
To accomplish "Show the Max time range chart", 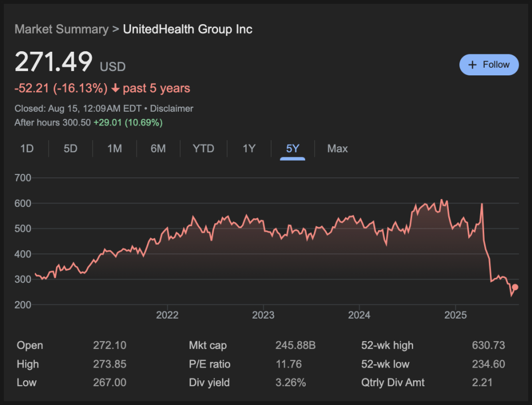I will pyautogui.click(x=338, y=149).
